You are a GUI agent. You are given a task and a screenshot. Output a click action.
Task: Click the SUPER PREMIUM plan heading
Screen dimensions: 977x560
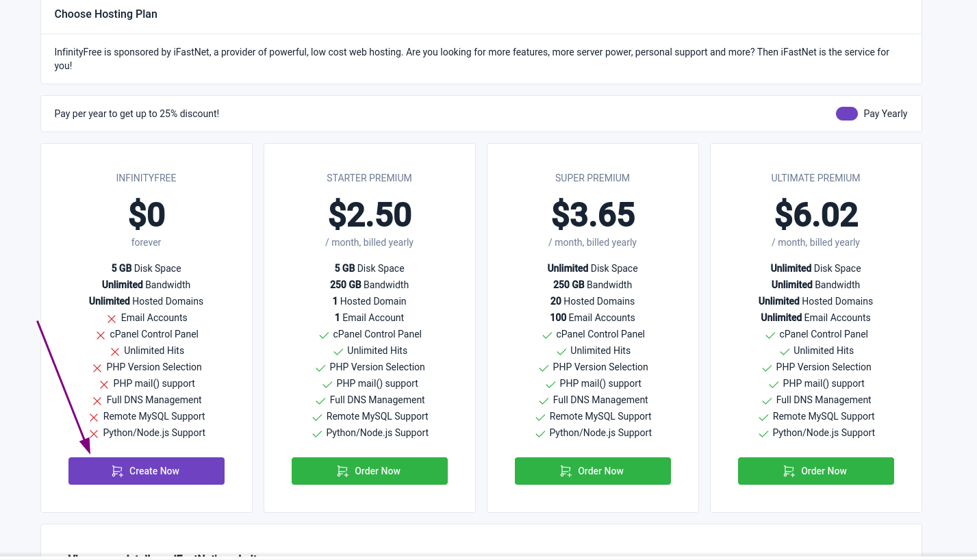(x=593, y=178)
